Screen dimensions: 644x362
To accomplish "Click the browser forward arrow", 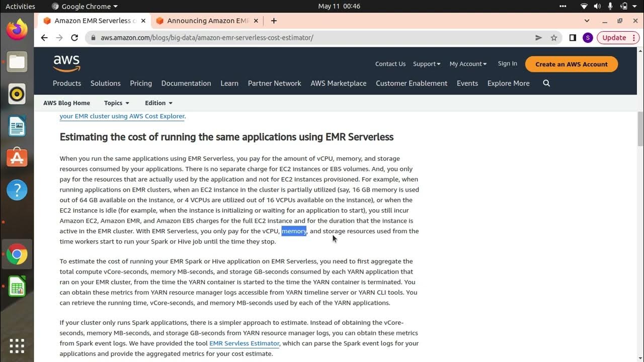I will click(x=59, y=38).
